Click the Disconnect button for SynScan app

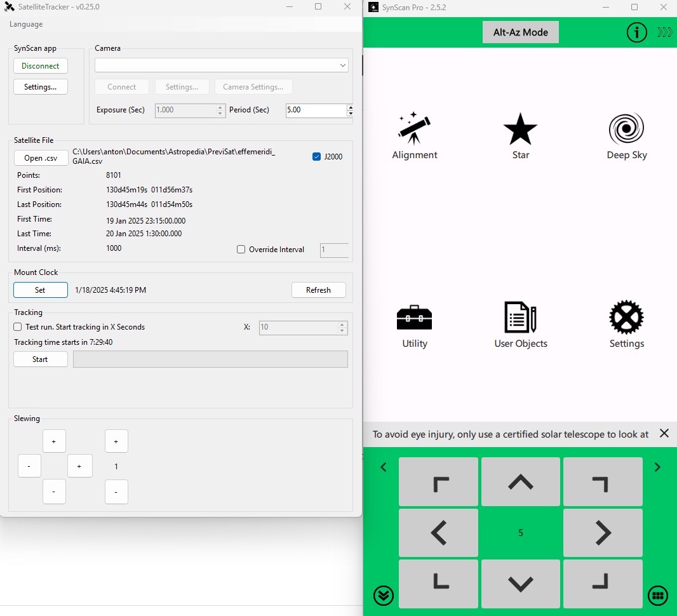pos(41,65)
